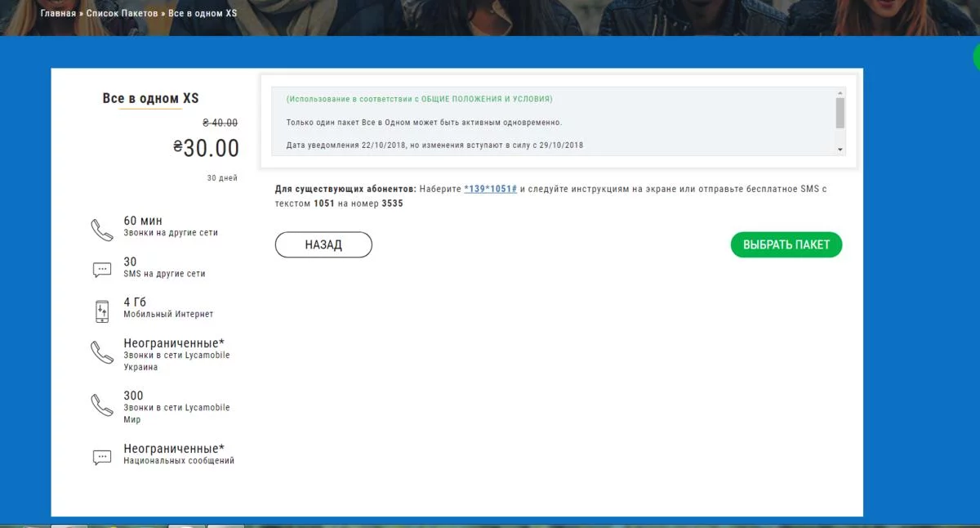
Task: Click the mobile internet icon beside 4 Гб
Action: (x=102, y=311)
